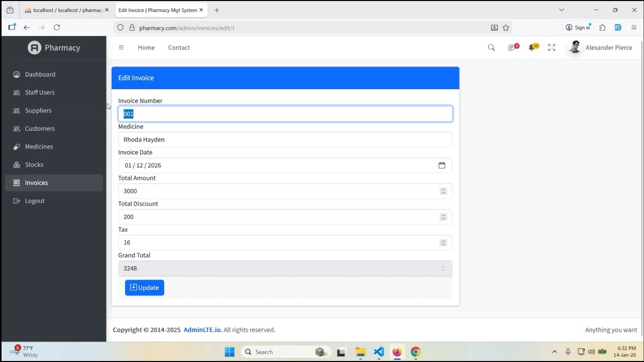644x362 pixels.
Task: Click the browser Back arrow
Action: 27,28
